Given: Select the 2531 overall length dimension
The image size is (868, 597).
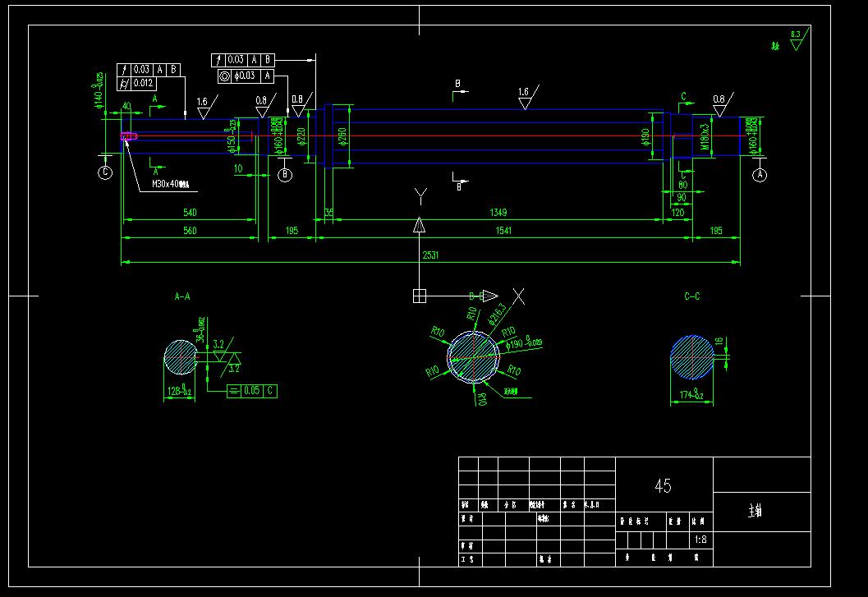Looking at the screenshot, I should [430, 255].
